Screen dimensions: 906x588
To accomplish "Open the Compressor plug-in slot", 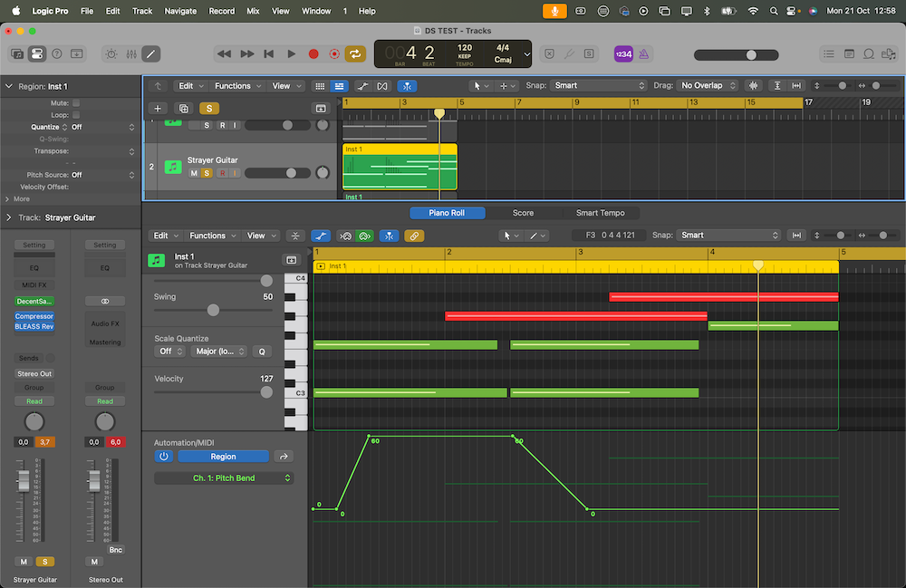I will (x=34, y=316).
